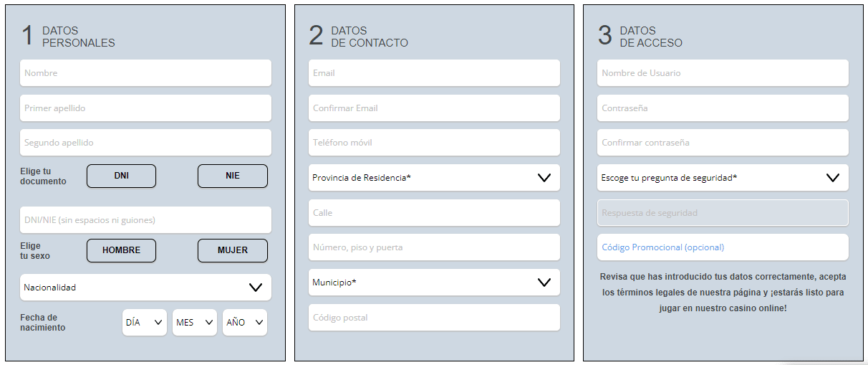Image resolution: width=868 pixels, height=365 pixels.
Task: Click the Código Promocional field
Action: 723,247
